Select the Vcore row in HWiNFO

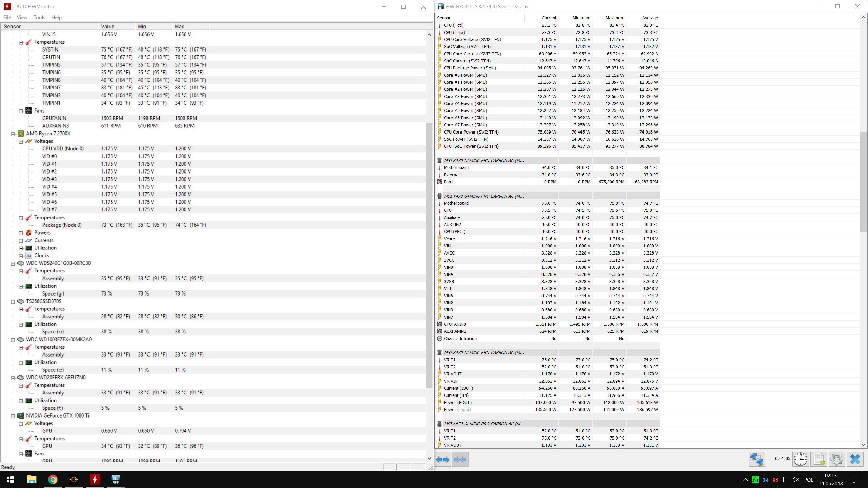coord(548,239)
